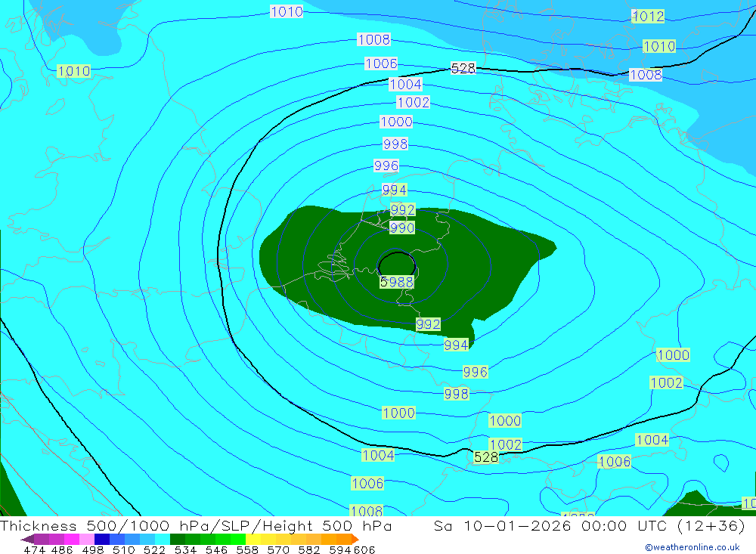The width and height of the screenshot is (756, 554).
Task: Click the 582 legend value
Action: point(308,549)
